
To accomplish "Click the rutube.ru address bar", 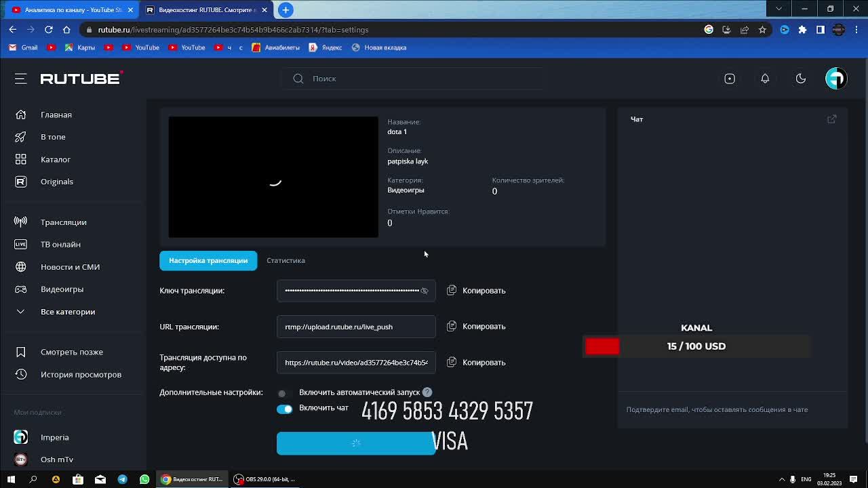I will click(393, 30).
